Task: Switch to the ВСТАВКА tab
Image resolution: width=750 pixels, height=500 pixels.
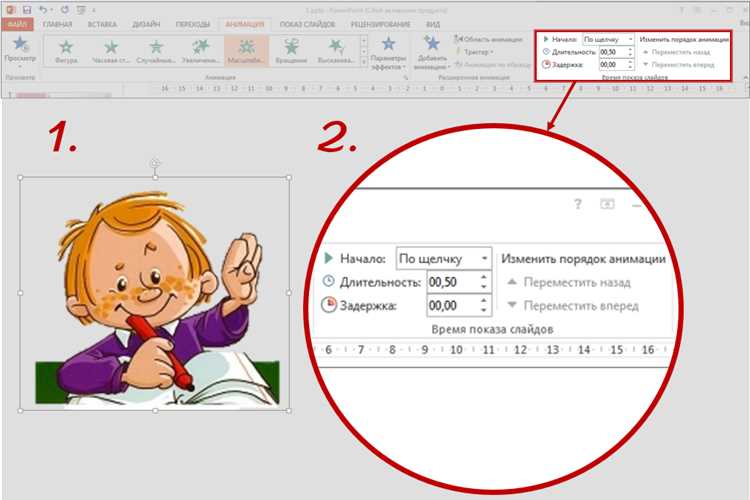Action: 102,24
